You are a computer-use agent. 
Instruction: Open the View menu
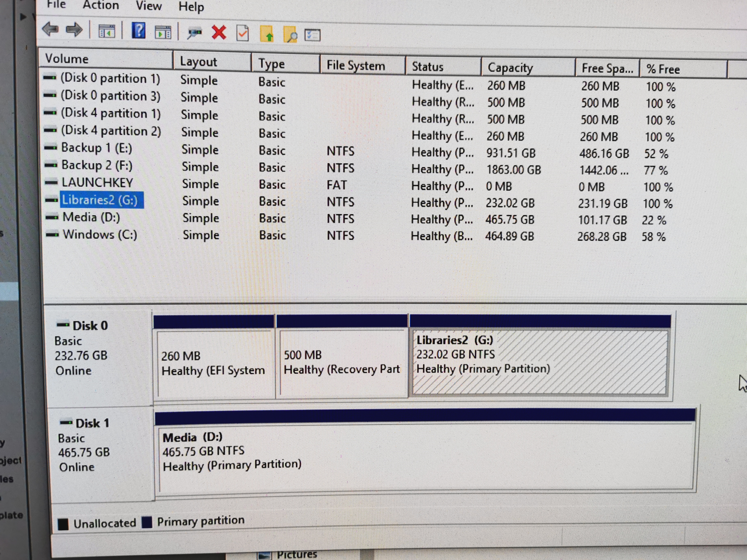pyautogui.click(x=149, y=6)
